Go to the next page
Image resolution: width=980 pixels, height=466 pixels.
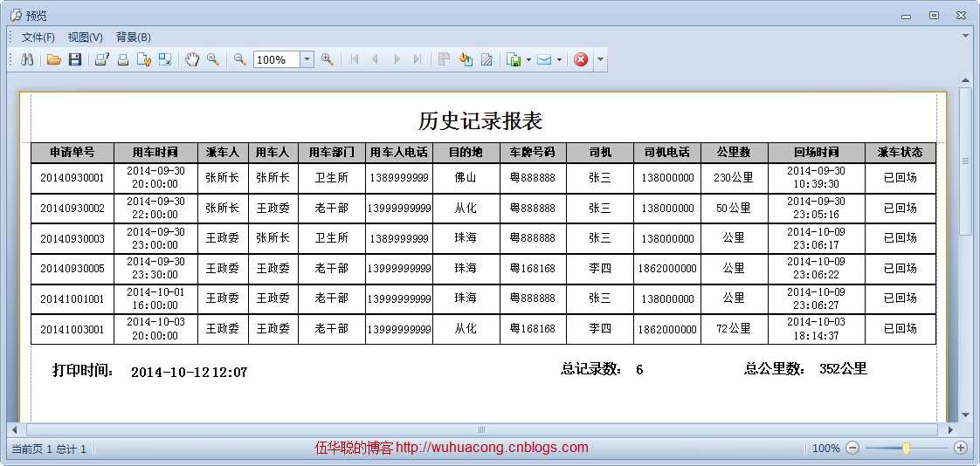click(397, 60)
